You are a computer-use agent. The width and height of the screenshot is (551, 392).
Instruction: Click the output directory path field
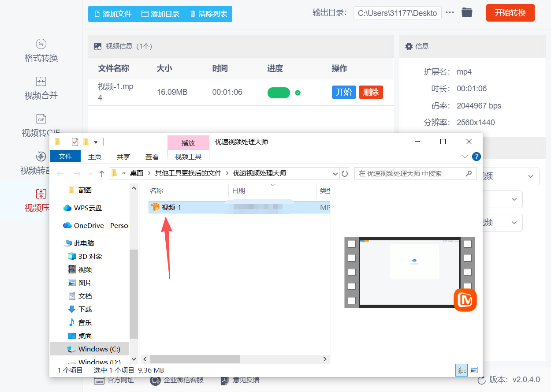[x=397, y=13]
